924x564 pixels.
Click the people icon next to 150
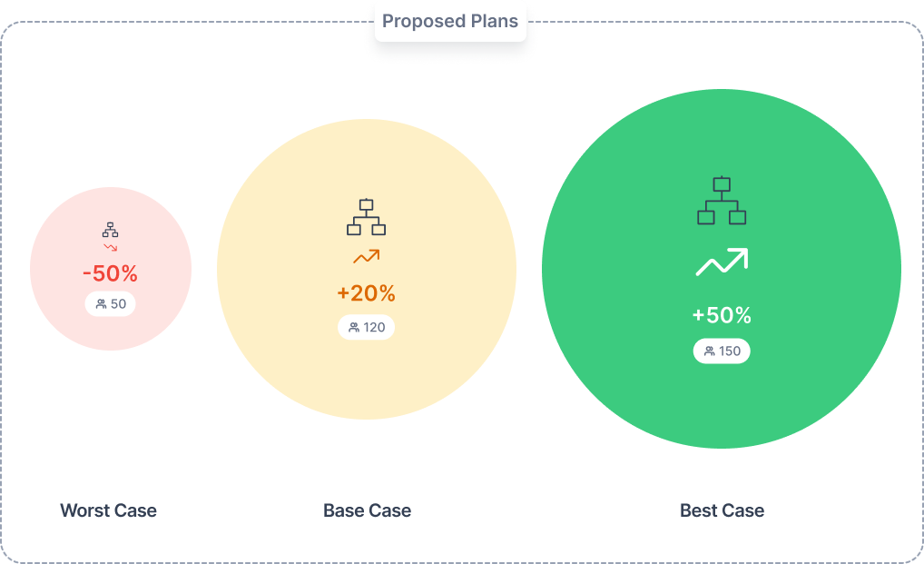pyautogui.click(x=710, y=351)
